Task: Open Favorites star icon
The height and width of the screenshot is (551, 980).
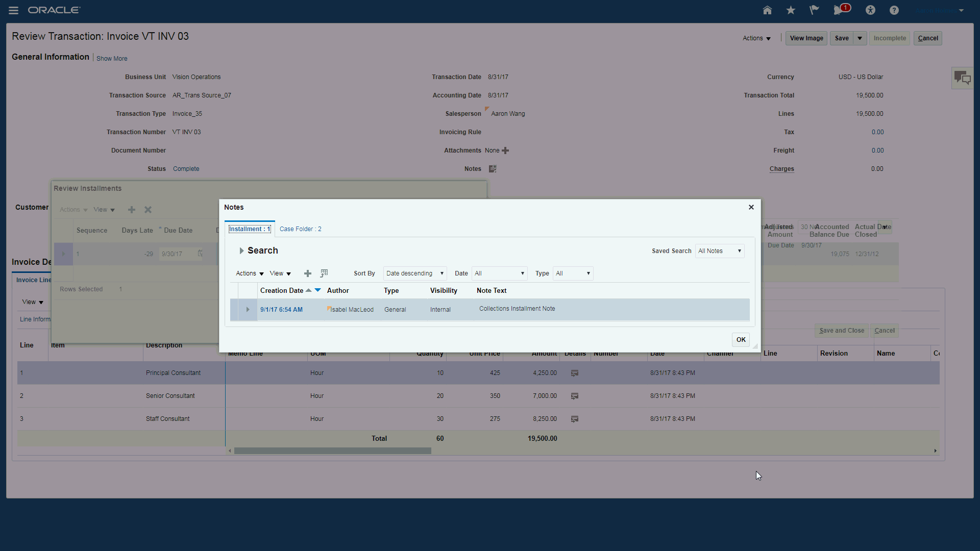Action: coord(791,10)
